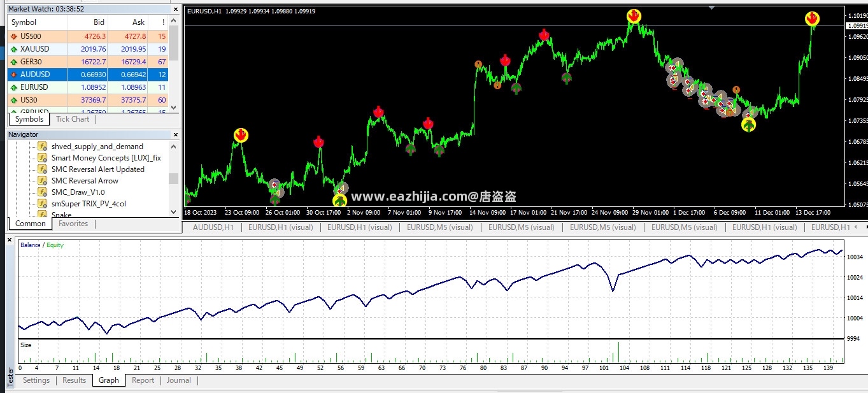
Task: Click the up-arrow icon beside GER30
Action: pyautogui.click(x=14, y=62)
